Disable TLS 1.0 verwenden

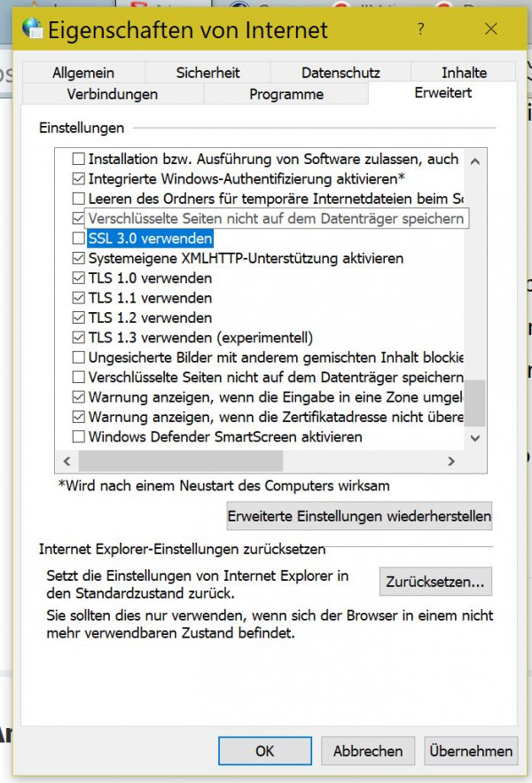78,278
